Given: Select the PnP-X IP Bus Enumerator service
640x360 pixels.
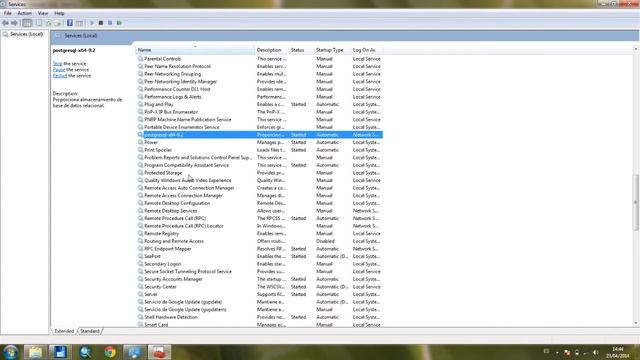Looking at the screenshot, I should [x=171, y=112].
